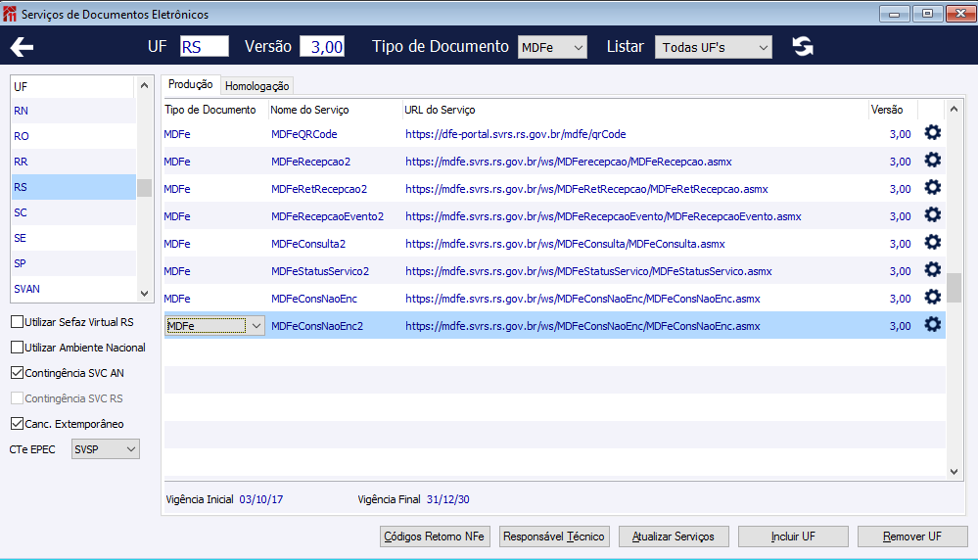
Task: Enable Utilizar Ambiente Nacional checkbox
Action: (x=18, y=348)
